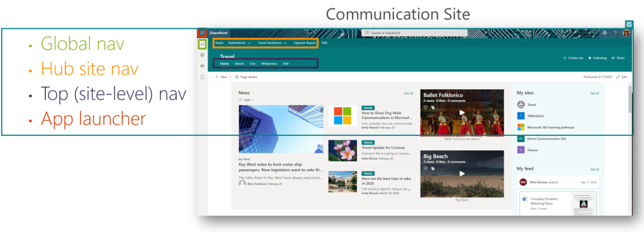Viewport: 644px width, 232px height.
Task: Click into the Search in SharePoint box
Action: (414, 33)
